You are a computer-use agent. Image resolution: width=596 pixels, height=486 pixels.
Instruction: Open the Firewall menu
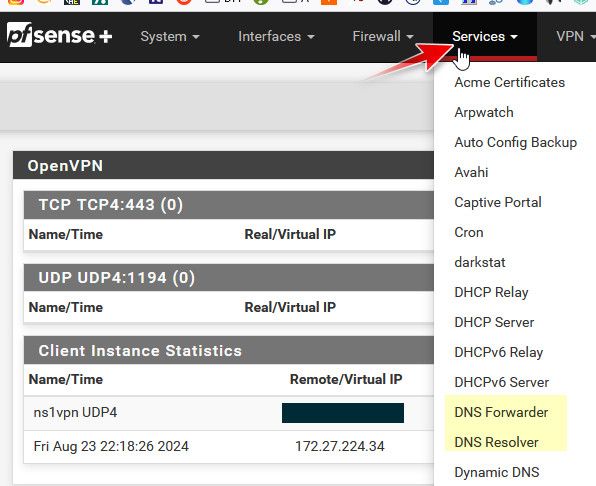[x=383, y=36]
